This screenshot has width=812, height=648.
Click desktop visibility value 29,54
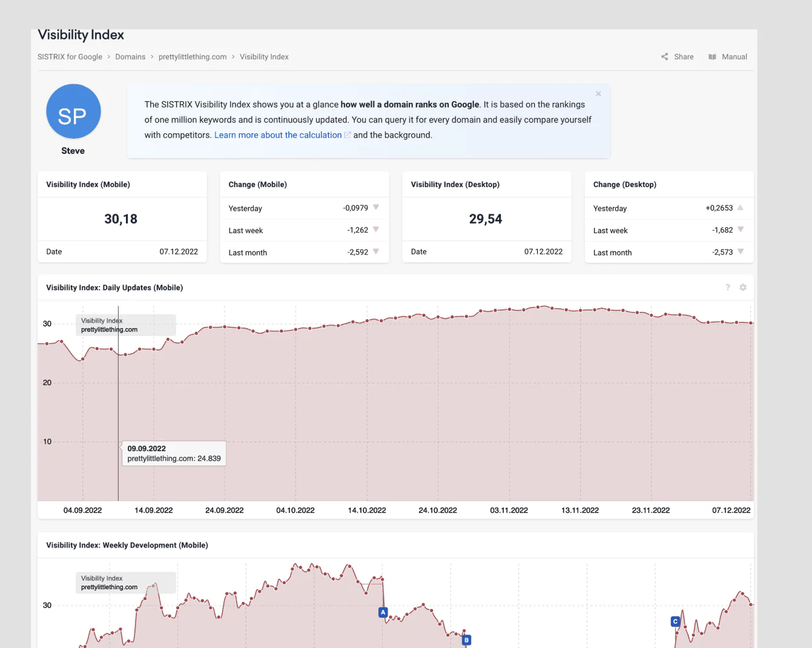[x=486, y=219]
